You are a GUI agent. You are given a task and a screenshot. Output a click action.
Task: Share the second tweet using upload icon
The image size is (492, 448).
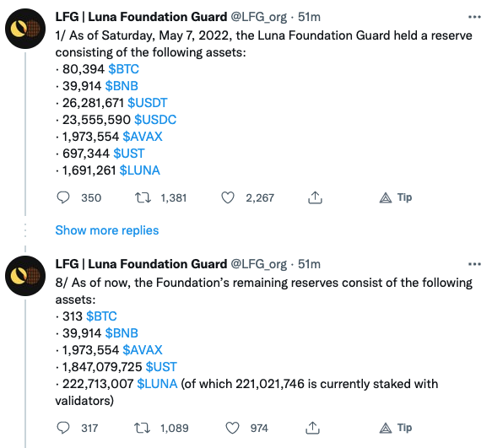click(312, 428)
